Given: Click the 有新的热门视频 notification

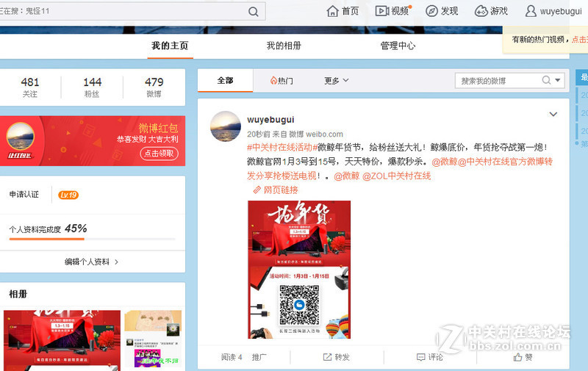Looking at the screenshot, I should (545, 40).
